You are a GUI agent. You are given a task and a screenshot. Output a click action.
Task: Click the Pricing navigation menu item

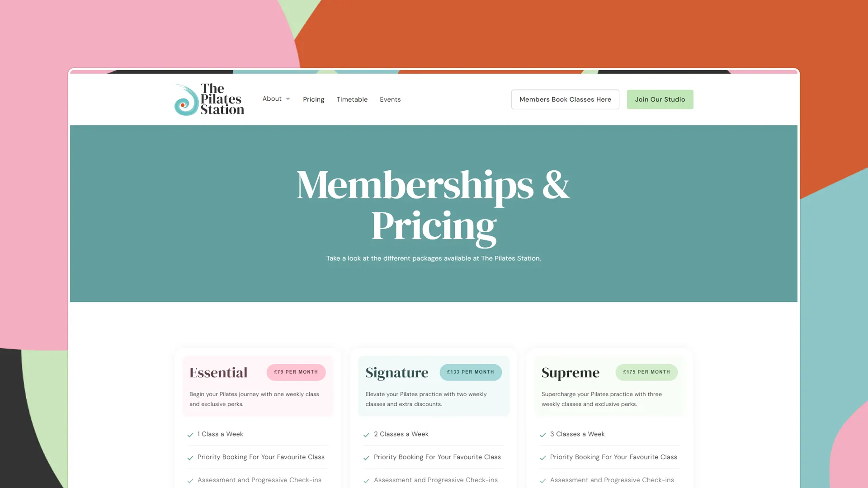click(313, 99)
